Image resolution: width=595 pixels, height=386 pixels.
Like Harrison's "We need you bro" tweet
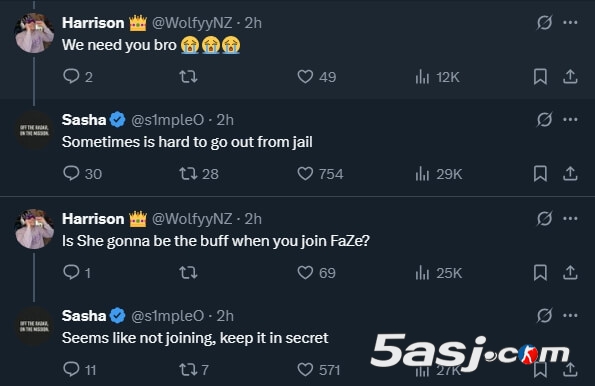click(316, 77)
